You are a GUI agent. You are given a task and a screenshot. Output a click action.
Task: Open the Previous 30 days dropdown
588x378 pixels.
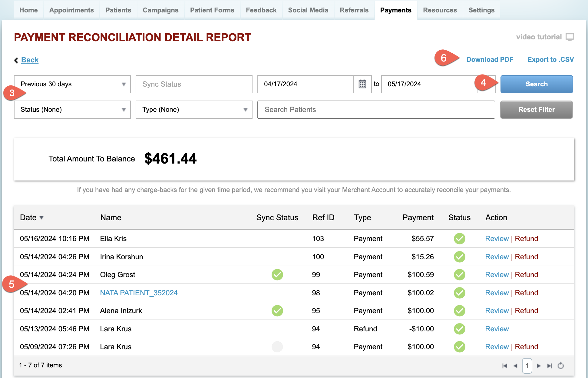pyautogui.click(x=72, y=84)
